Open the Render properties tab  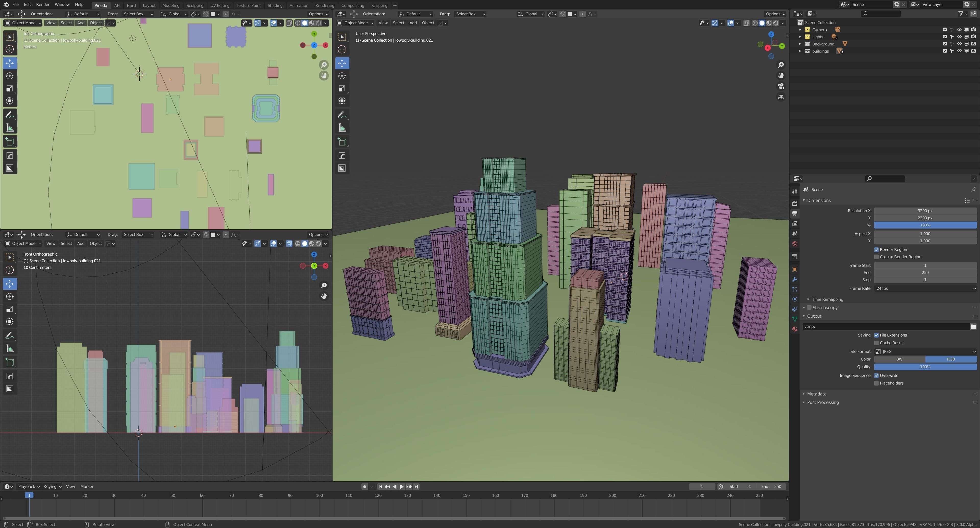click(x=794, y=204)
